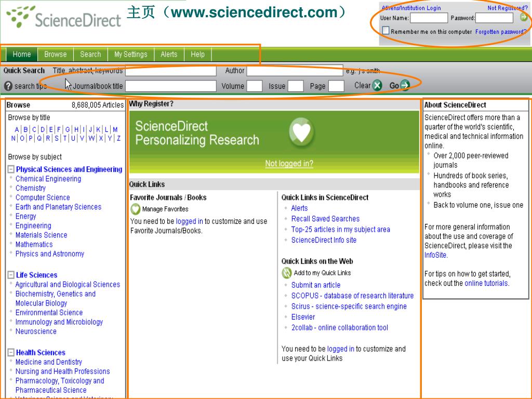Click the Title, abstract, keywords field
The image size is (532, 399).
[x=170, y=71]
